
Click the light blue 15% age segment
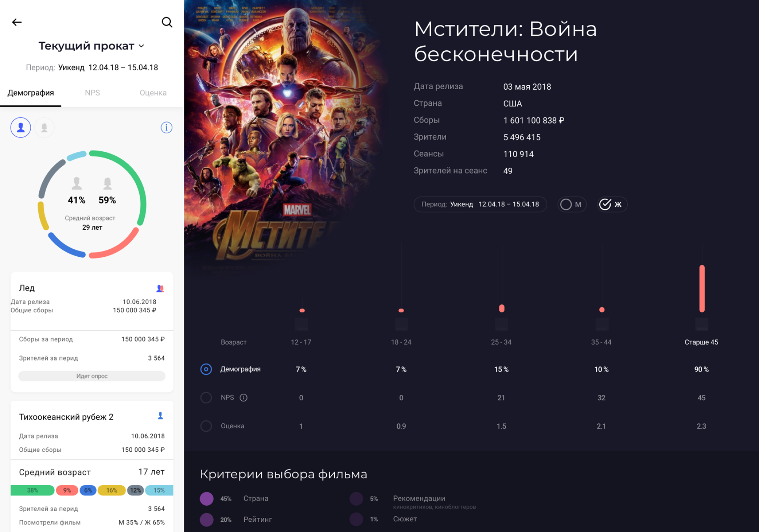tap(159, 490)
